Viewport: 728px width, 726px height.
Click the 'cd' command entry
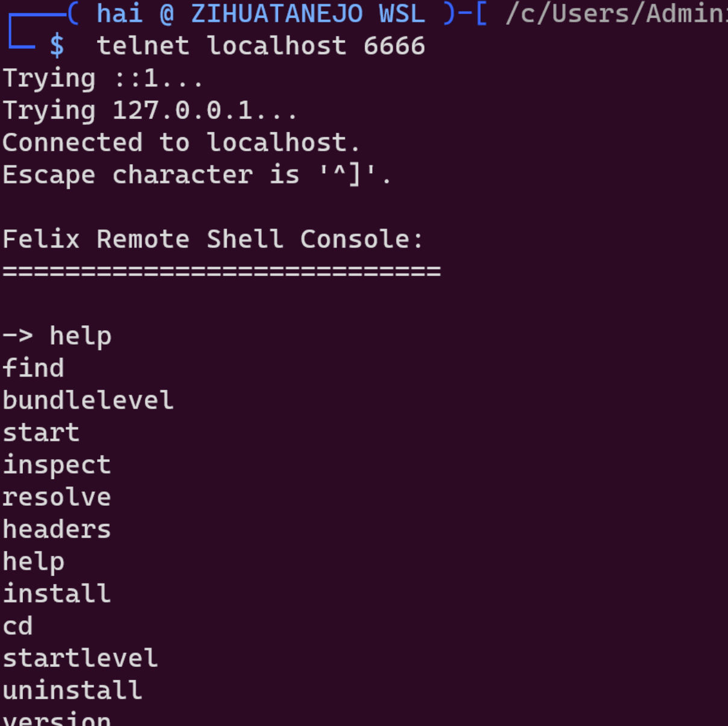[x=17, y=626]
